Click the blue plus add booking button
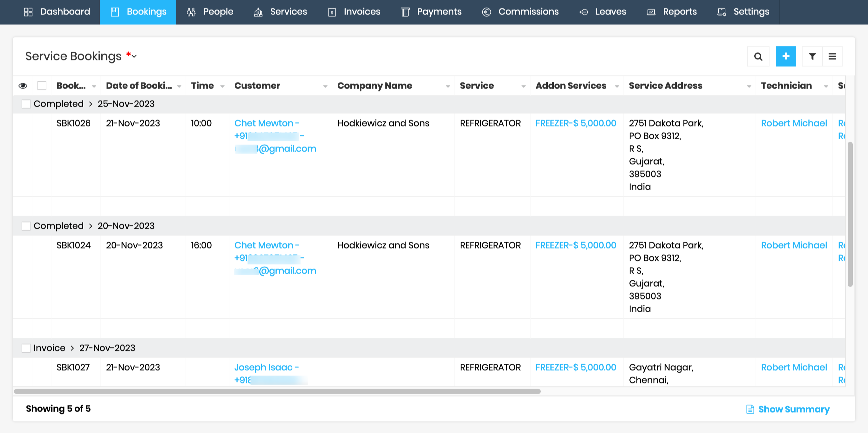Viewport: 868px width, 433px height. (785, 56)
